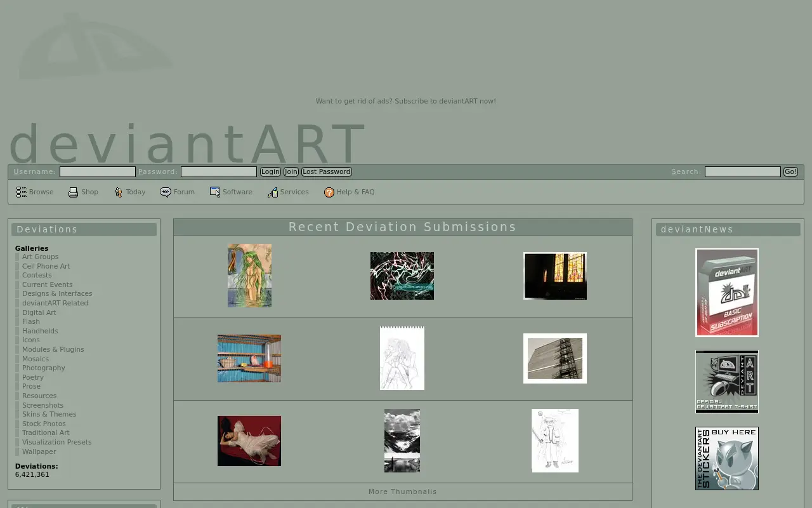This screenshot has width=812, height=508.
Task: Open the Contests gallery link
Action: coord(37,275)
